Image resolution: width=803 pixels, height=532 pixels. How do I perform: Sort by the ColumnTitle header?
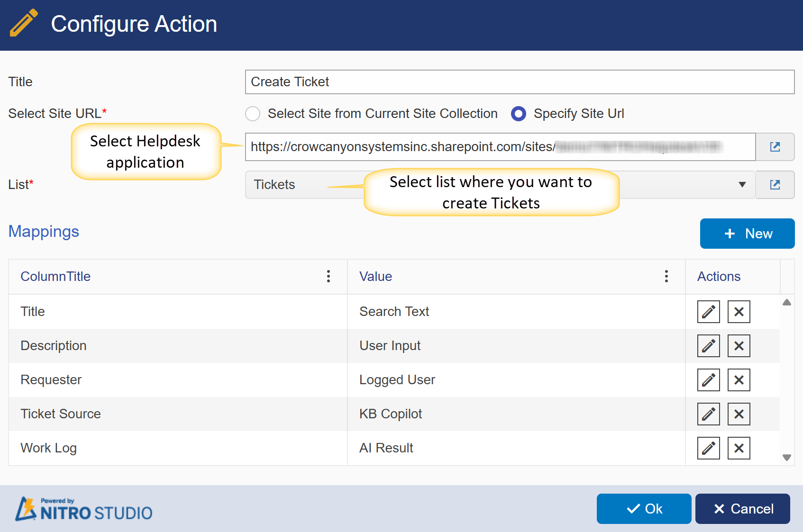55,277
